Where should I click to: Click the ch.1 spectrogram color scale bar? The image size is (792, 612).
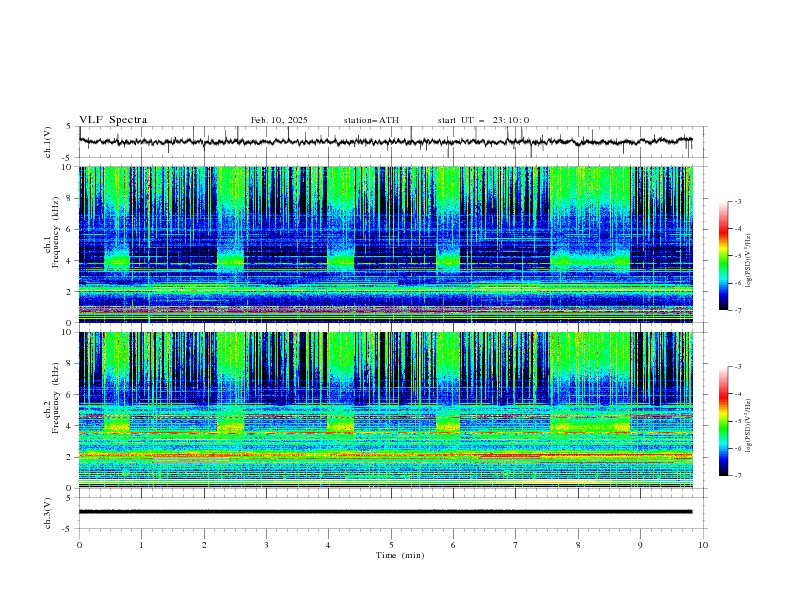click(x=723, y=255)
